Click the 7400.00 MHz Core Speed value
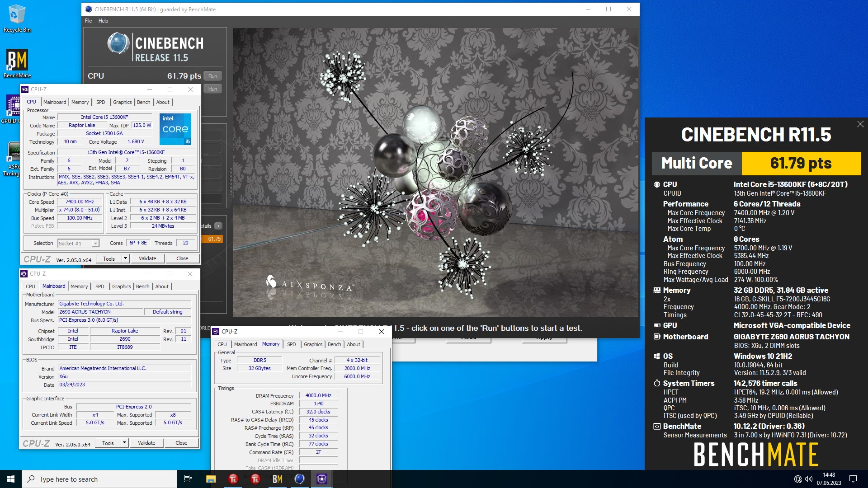 (x=80, y=202)
